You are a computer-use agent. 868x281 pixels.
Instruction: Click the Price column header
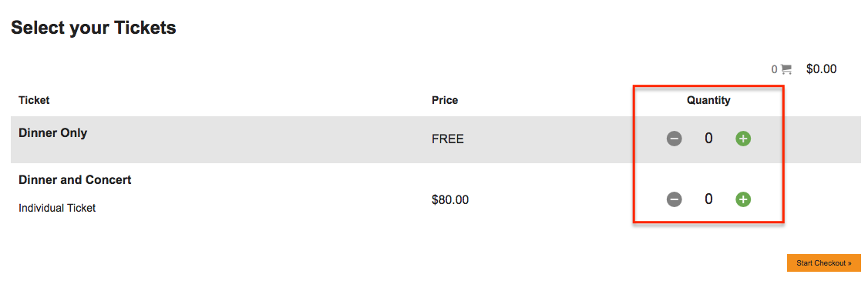[x=445, y=100]
